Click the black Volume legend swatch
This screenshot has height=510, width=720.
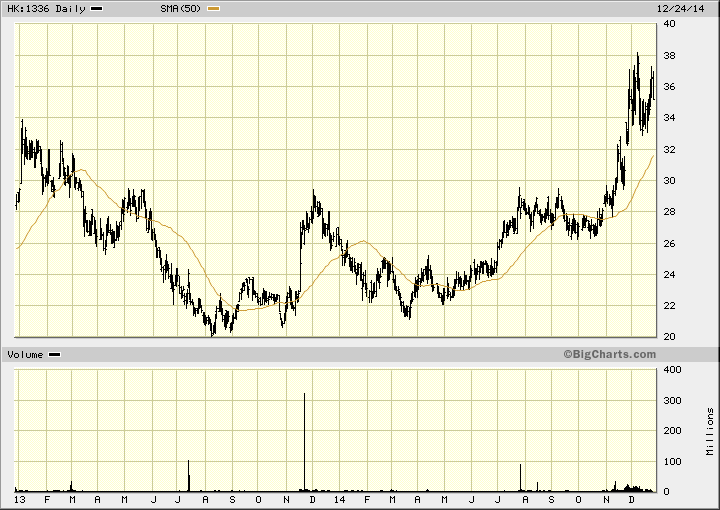54,355
